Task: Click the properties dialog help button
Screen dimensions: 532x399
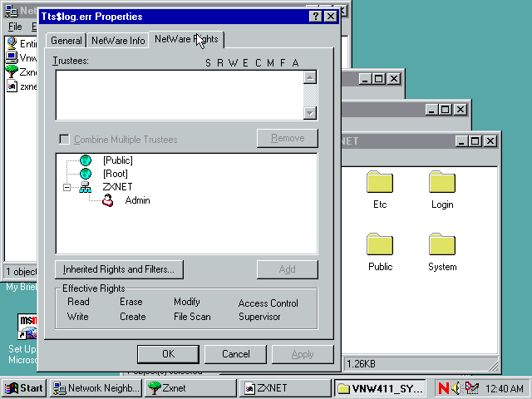Action: point(315,17)
